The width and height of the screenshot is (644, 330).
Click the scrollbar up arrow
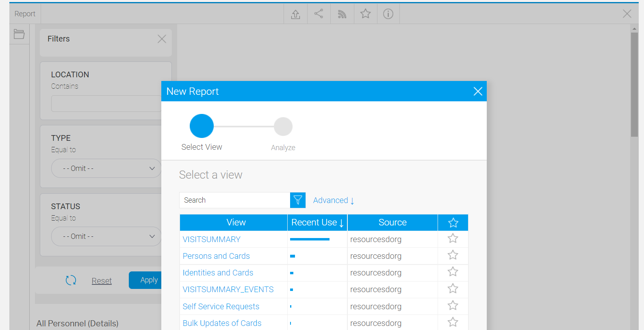634,28
